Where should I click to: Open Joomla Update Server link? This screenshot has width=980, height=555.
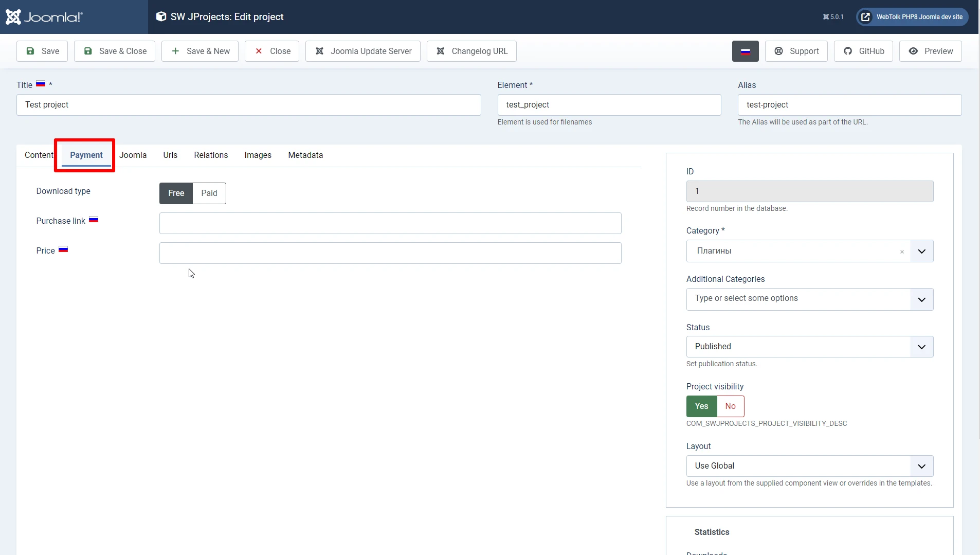coord(363,51)
